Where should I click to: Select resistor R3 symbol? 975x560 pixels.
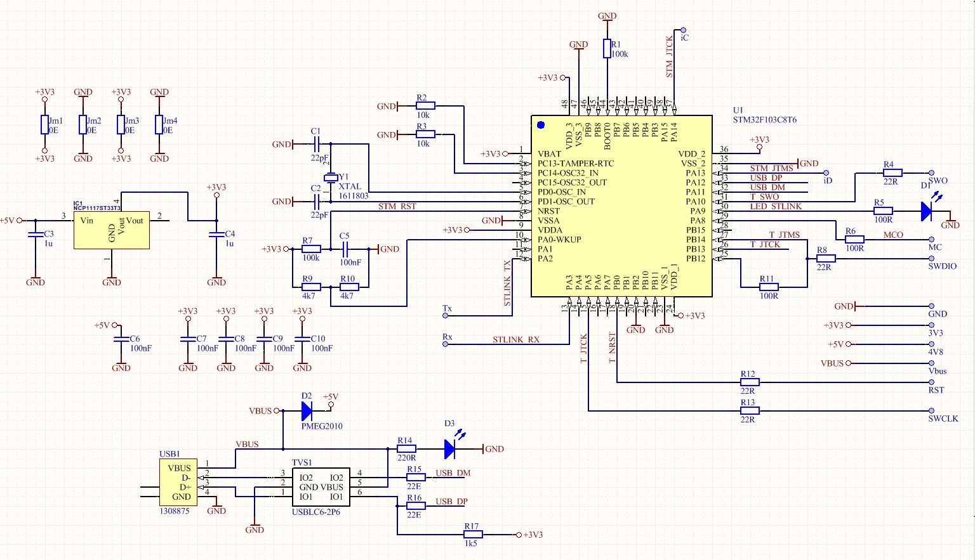(x=425, y=134)
